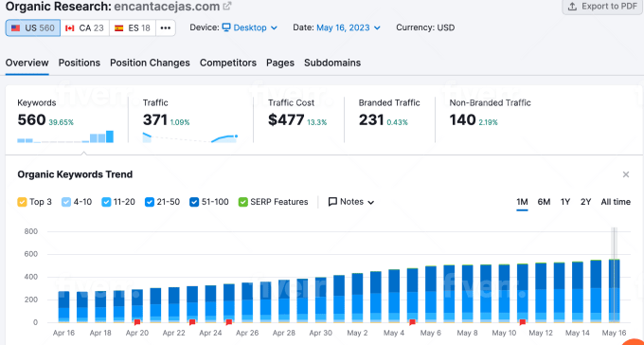
Task: Click the Notes speech bubble icon
Action: (x=332, y=202)
